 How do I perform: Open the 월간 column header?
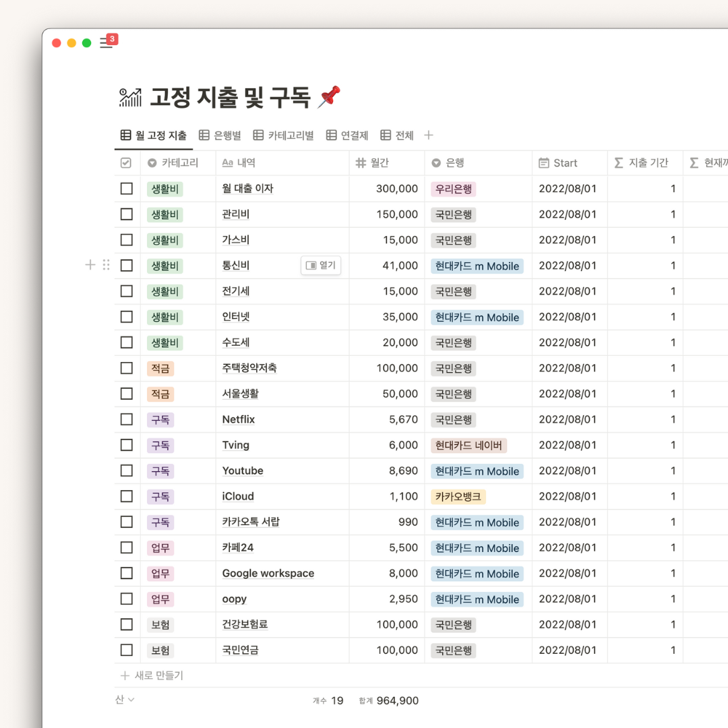click(387, 163)
